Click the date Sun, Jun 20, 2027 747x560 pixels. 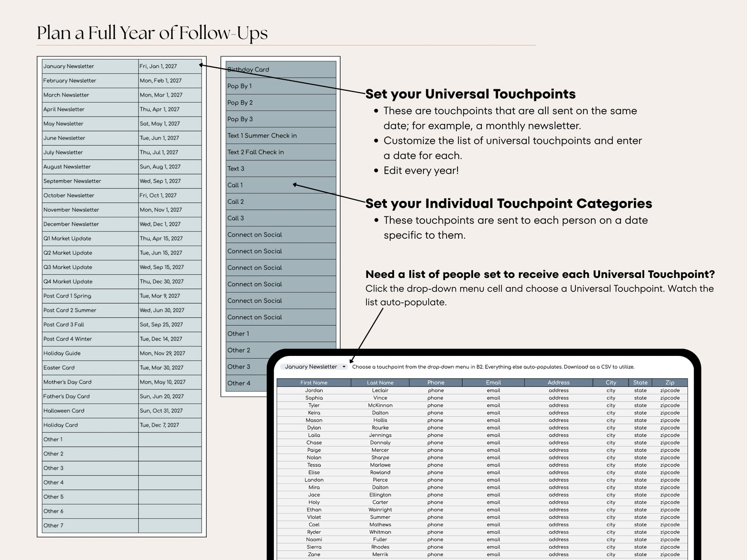coord(170,396)
